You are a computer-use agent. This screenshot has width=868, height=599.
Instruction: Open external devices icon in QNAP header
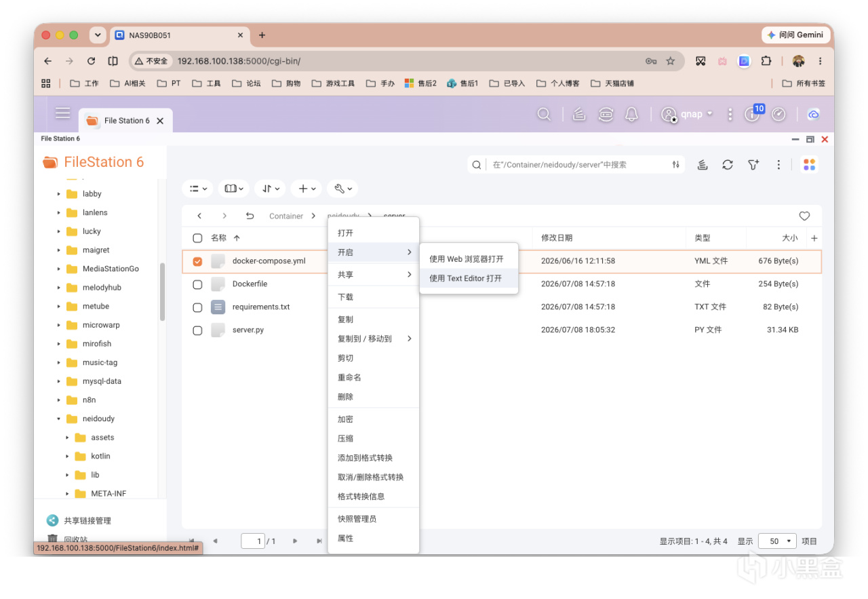click(x=606, y=115)
